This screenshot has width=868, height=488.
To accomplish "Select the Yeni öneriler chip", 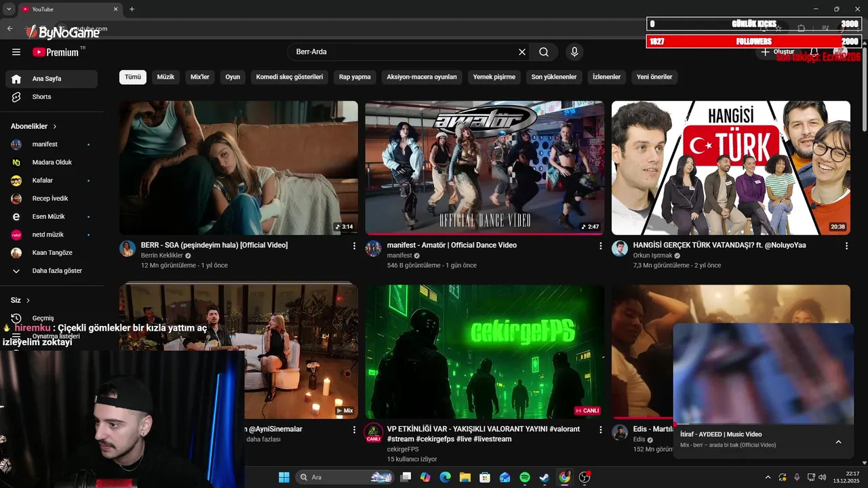I will tap(654, 77).
